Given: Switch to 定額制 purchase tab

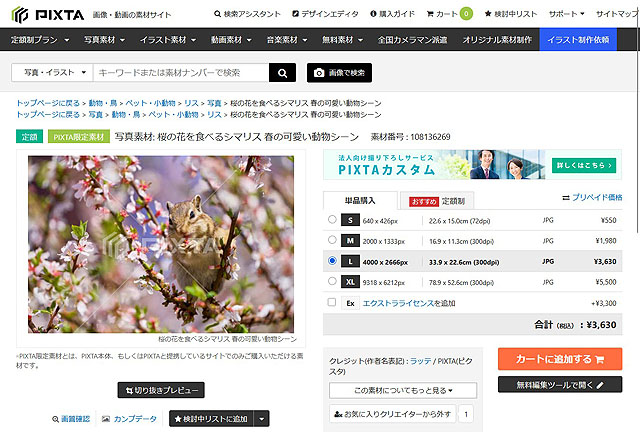Looking at the screenshot, I should pos(445,200).
